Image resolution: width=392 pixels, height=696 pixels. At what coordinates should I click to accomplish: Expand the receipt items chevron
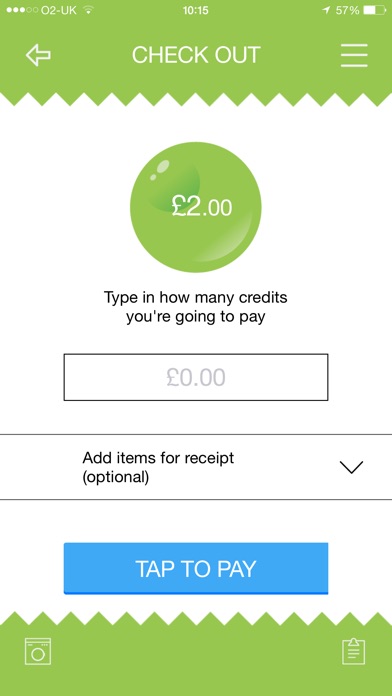tap(351, 467)
